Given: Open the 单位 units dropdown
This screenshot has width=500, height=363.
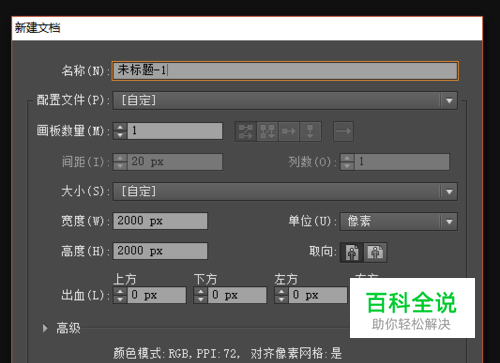Looking at the screenshot, I should point(399,221).
